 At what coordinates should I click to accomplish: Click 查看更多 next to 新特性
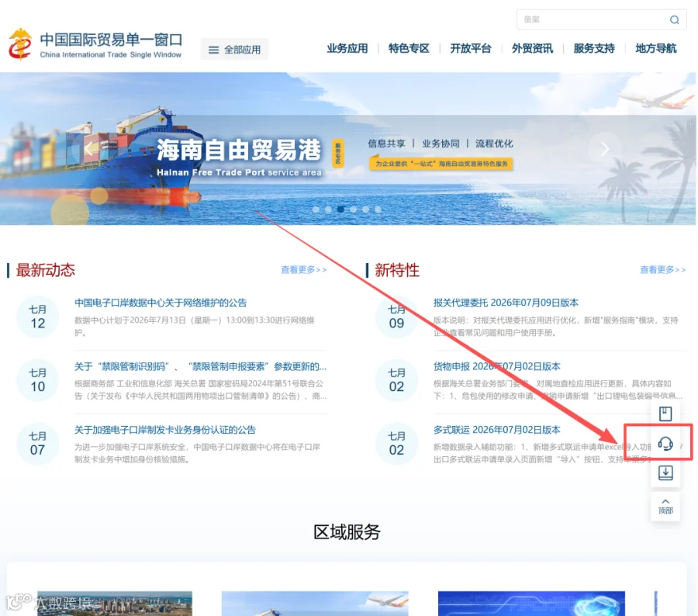(662, 270)
